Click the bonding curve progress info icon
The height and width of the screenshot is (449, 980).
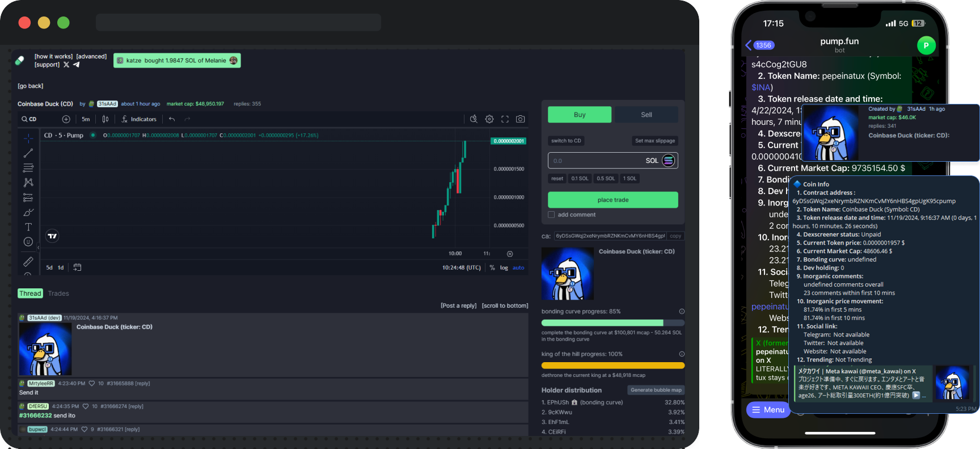click(x=682, y=312)
